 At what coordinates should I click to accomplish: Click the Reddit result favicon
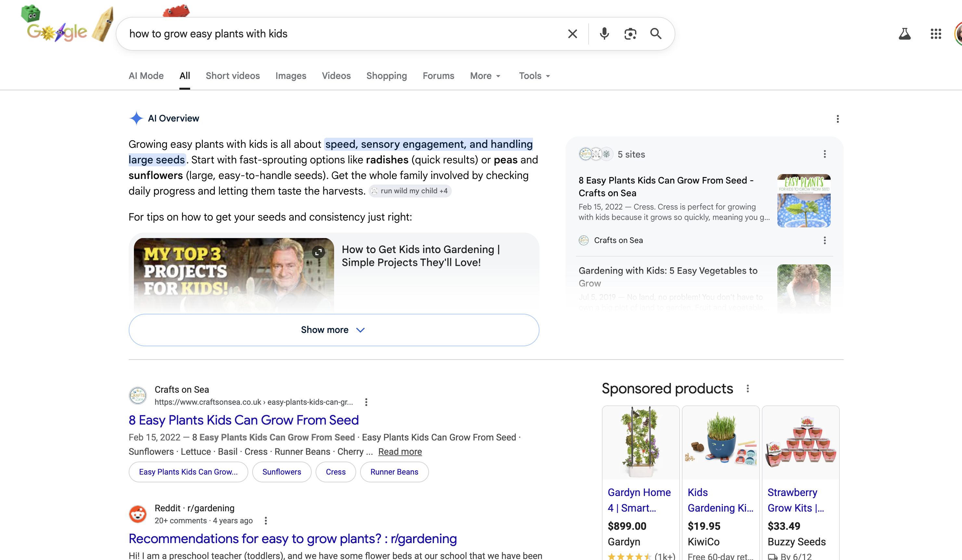coord(137,514)
